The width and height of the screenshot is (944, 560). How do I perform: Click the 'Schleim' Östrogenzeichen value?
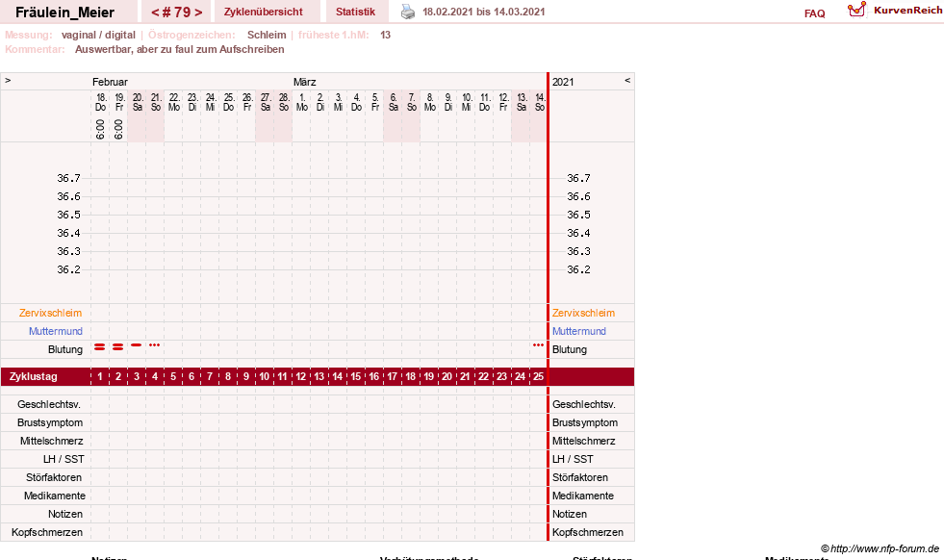point(267,35)
